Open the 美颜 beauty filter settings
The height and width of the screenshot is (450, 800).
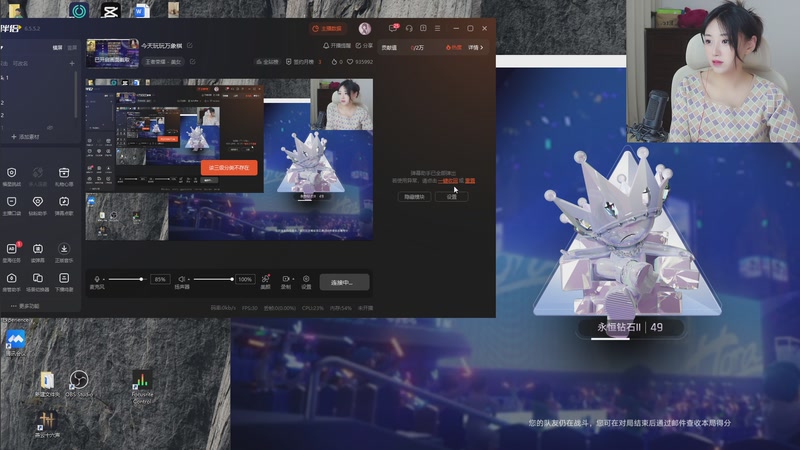point(265,282)
